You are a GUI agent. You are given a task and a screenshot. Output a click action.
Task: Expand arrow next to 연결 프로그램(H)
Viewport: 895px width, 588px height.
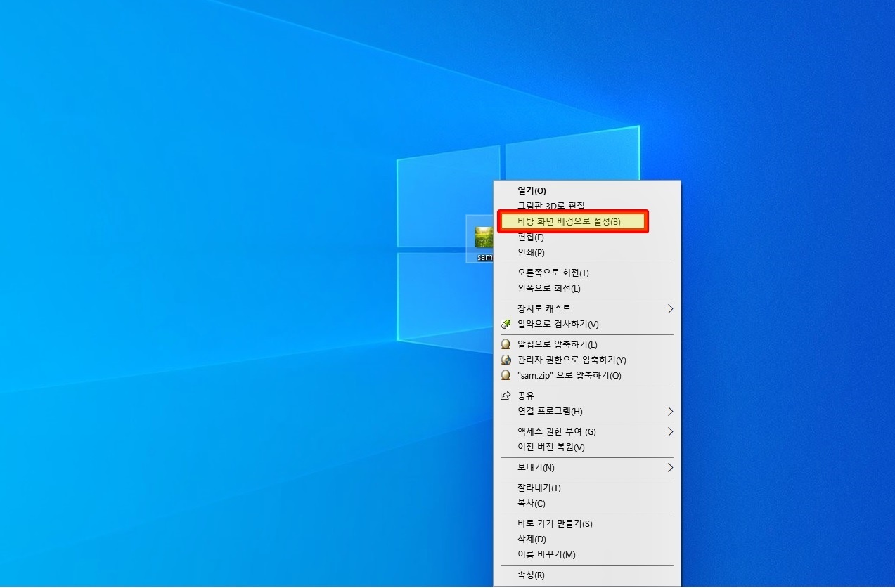tap(670, 412)
